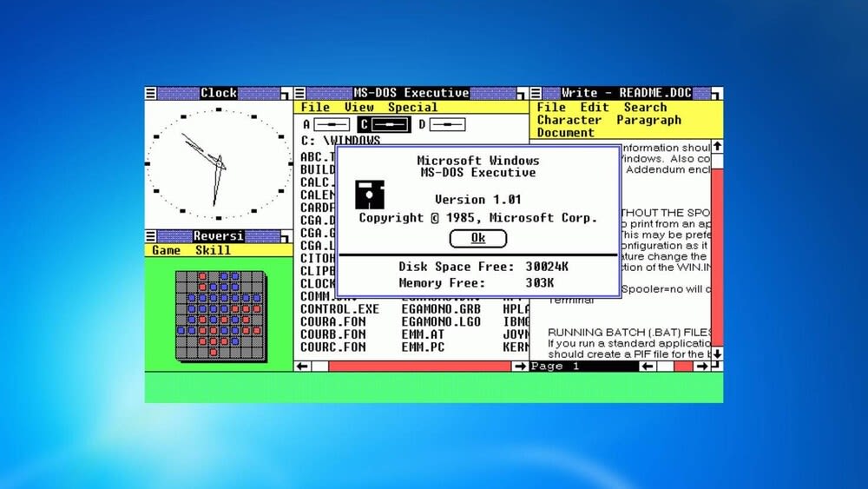Select drive D icon in MS-DOS Executive

tap(447, 124)
